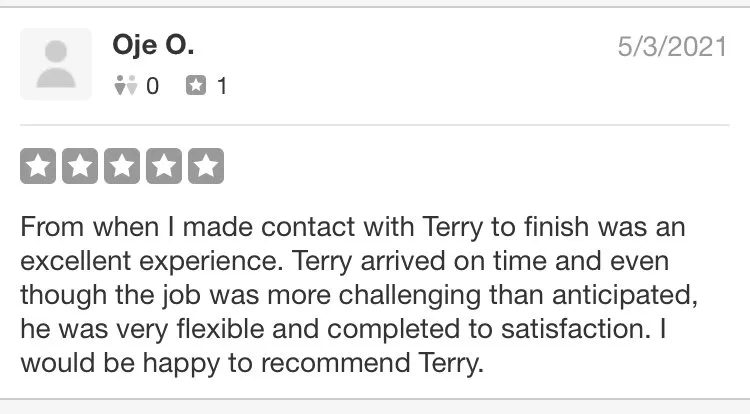Click the reviewer's profile avatar placeholder
The height and width of the screenshot is (414, 750).
[x=56, y=64]
